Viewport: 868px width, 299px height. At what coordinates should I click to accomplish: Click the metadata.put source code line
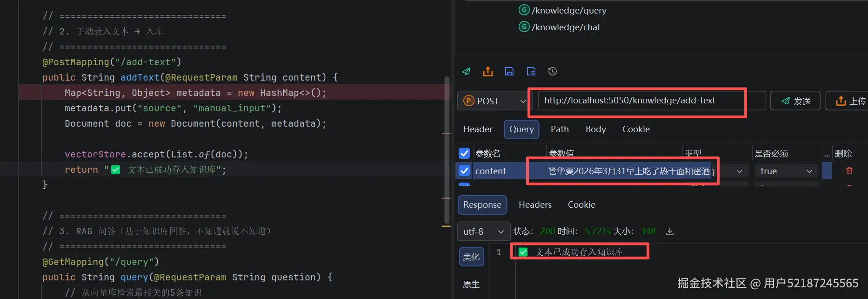173,108
